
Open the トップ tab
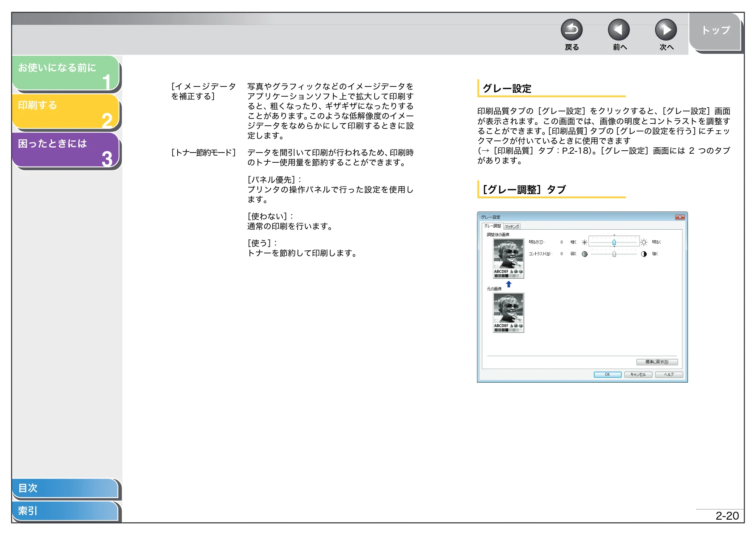[715, 31]
